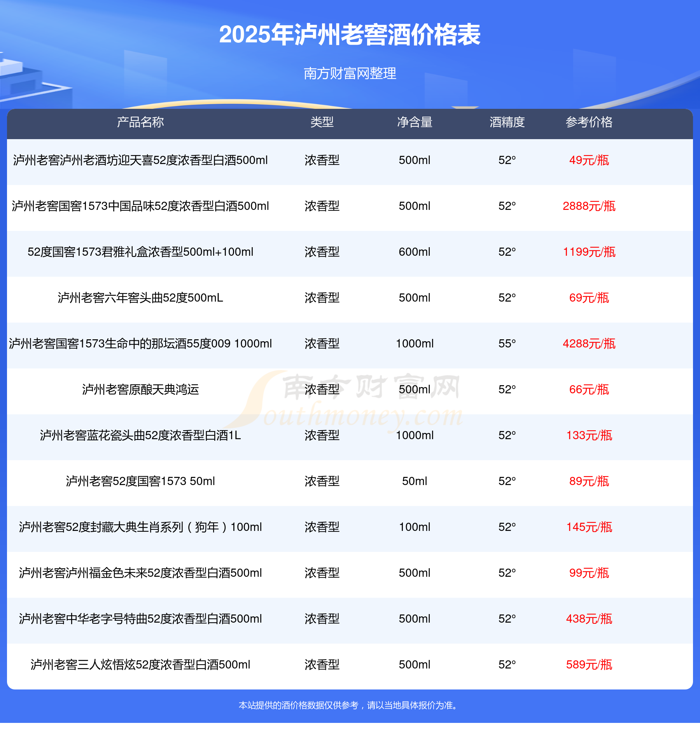Click the 89元/瓶 price
Viewport: 700px width, 740px height.
click(x=589, y=481)
